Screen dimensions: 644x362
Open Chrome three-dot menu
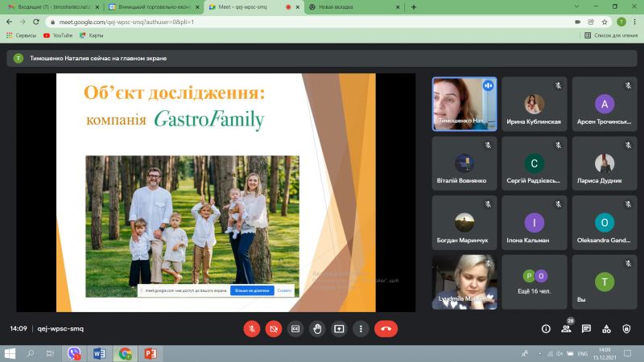pyautogui.click(x=634, y=22)
